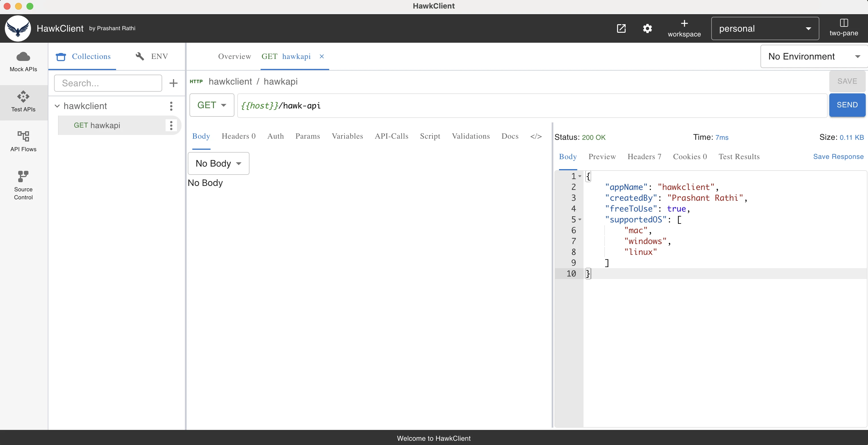This screenshot has height=445, width=868.
Task: Open the No Environment dropdown
Action: 813,56
